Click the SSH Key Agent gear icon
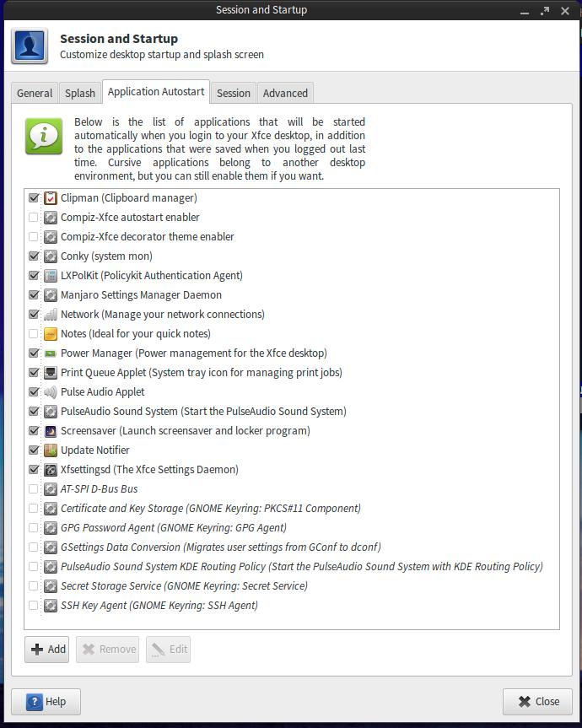 coord(50,606)
